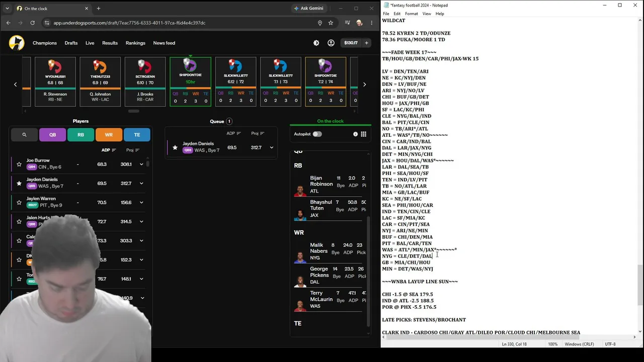This screenshot has height=362, width=644.
Task: Click the plus icon beside balance
Action: coord(366,43)
